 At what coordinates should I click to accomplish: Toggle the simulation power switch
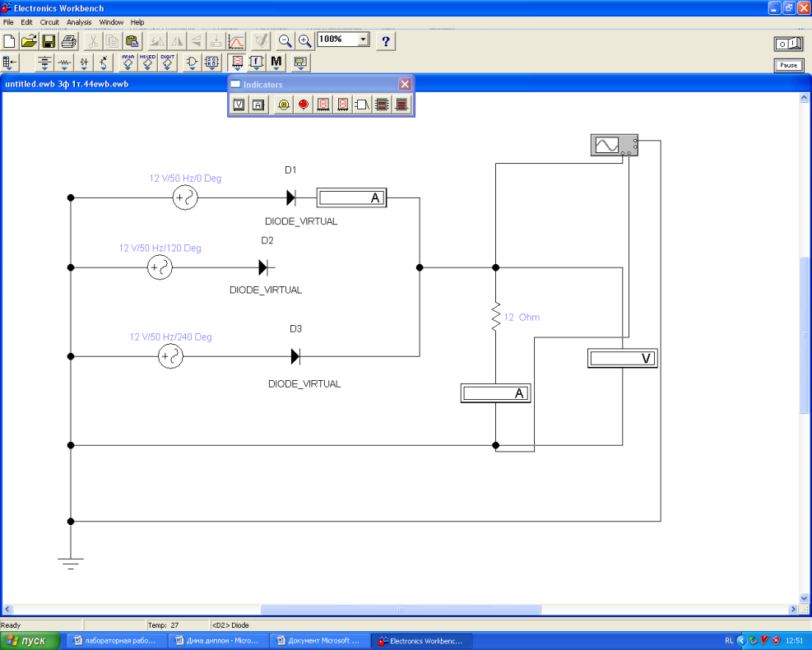point(787,43)
